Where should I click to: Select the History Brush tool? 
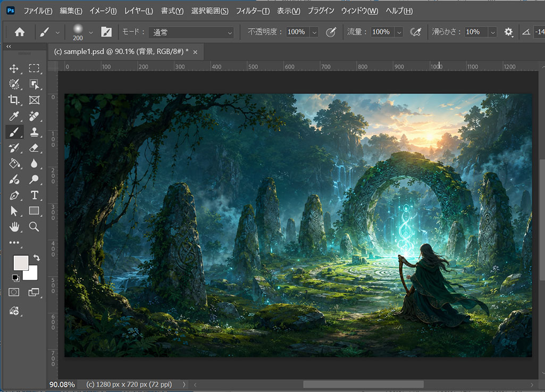coord(14,148)
